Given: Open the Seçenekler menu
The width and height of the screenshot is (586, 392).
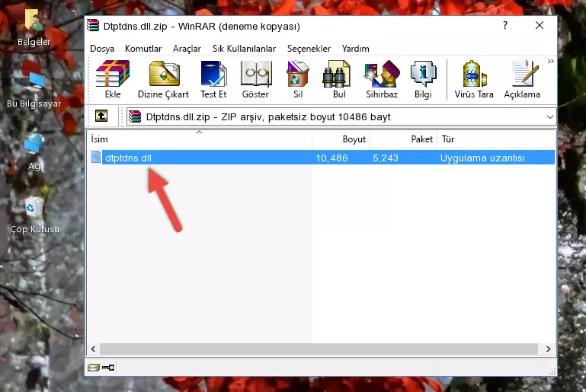Looking at the screenshot, I should click(x=309, y=49).
